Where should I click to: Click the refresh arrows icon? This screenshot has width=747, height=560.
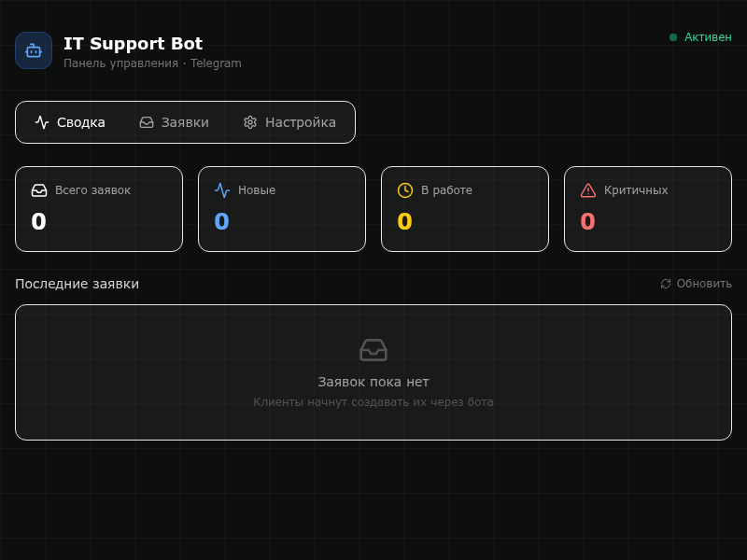point(666,284)
